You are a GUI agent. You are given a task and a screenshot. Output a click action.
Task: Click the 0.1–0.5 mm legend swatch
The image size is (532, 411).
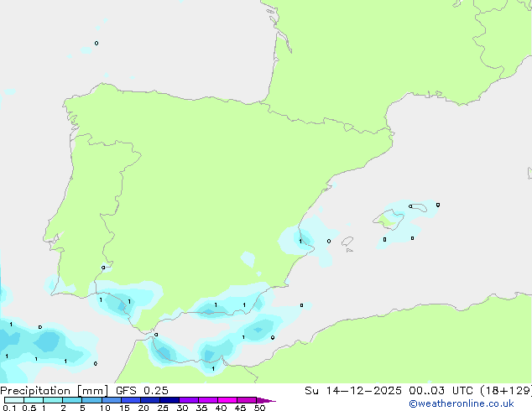click(x=14, y=400)
